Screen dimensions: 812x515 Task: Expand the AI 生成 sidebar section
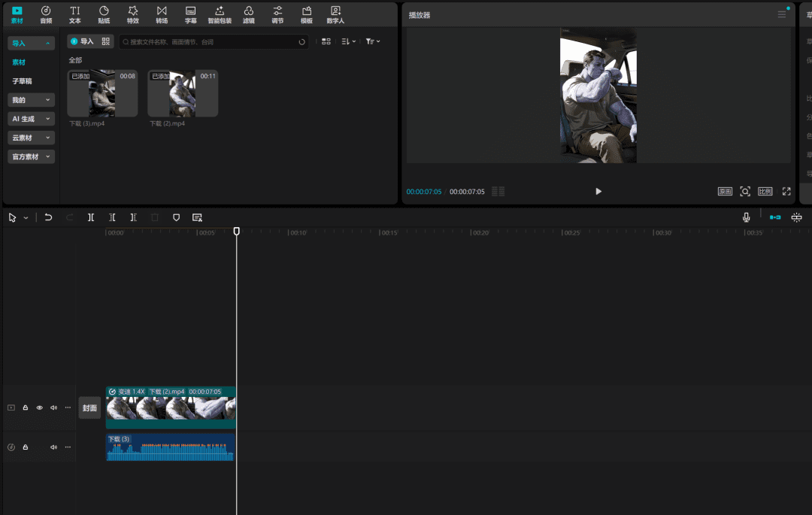[x=31, y=119]
